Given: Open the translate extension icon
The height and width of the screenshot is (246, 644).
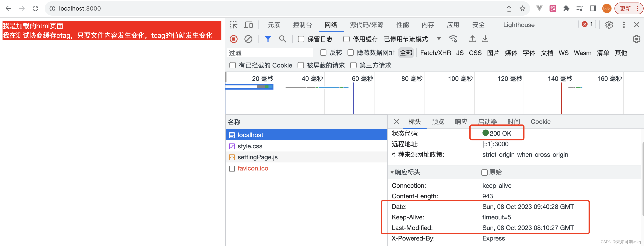Looking at the screenshot, I should [x=553, y=8].
